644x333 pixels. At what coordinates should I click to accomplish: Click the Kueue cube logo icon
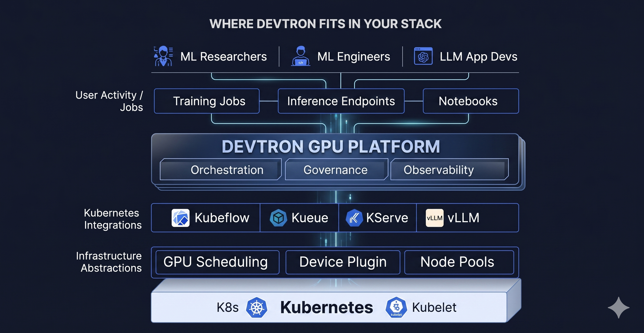(x=278, y=218)
